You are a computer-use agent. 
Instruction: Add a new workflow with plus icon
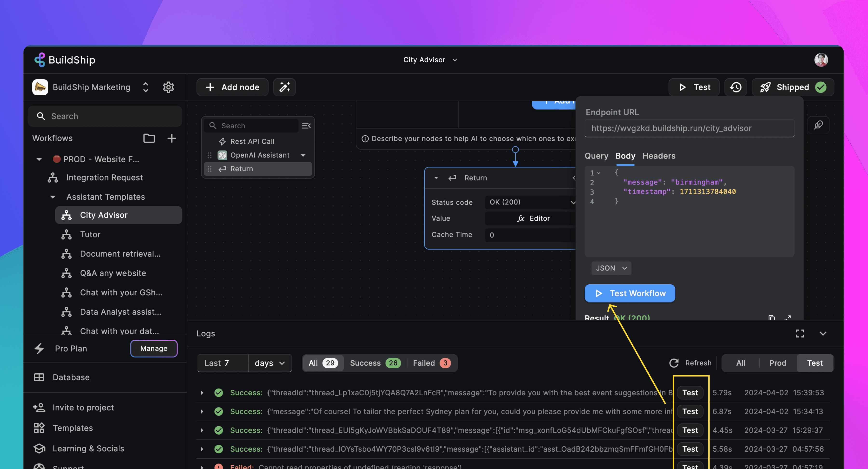pyautogui.click(x=171, y=138)
